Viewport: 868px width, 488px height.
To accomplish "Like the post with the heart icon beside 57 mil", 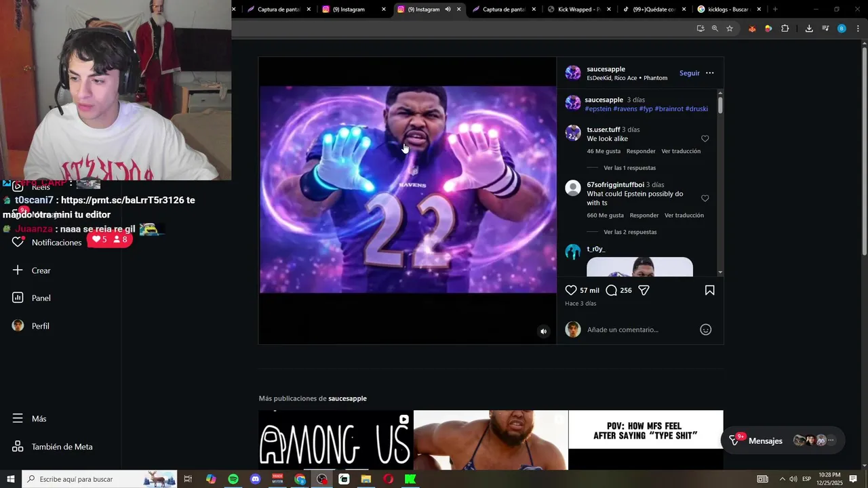I will [571, 290].
